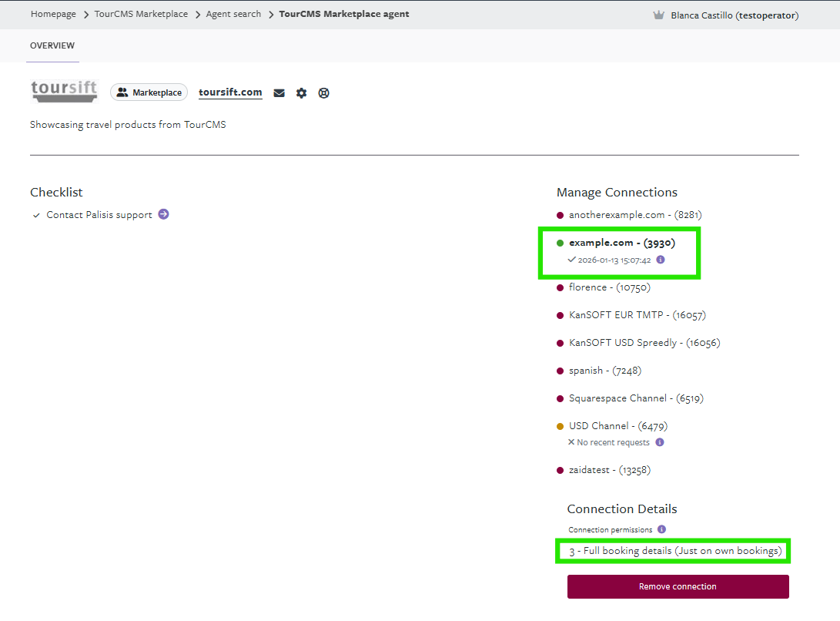Open the toursift.com link

[230, 92]
